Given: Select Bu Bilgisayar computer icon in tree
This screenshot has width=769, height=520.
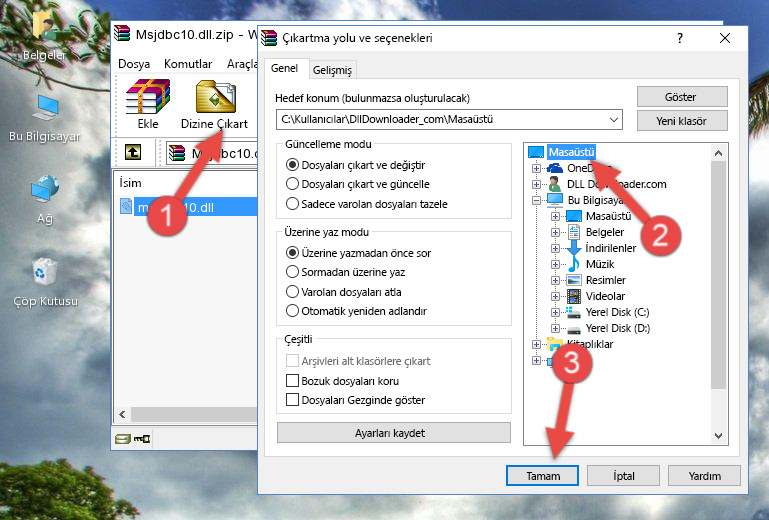Looking at the screenshot, I should tap(555, 200).
